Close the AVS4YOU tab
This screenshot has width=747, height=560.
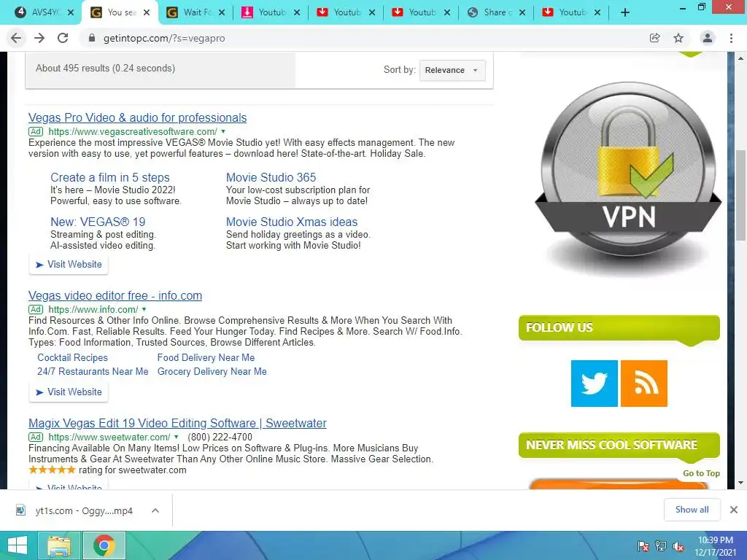point(71,13)
